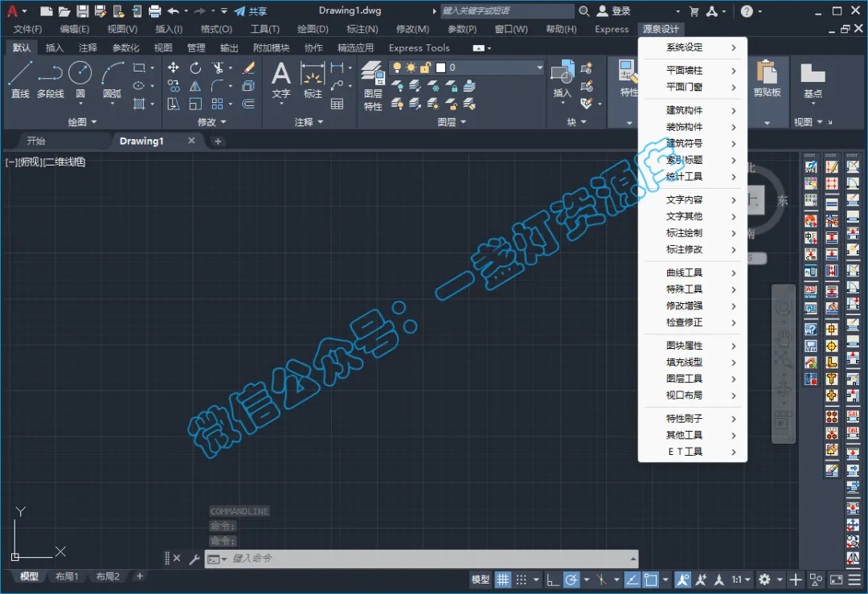Open the E T 工具 submenu
This screenshot has height=594, width=868.
[693, 452]
